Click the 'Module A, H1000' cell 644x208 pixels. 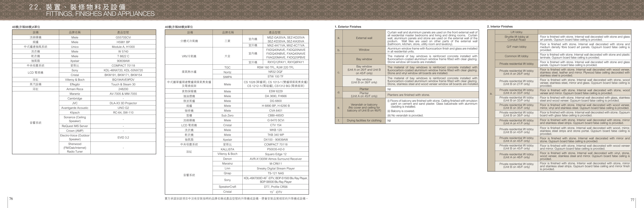(123, 47)
